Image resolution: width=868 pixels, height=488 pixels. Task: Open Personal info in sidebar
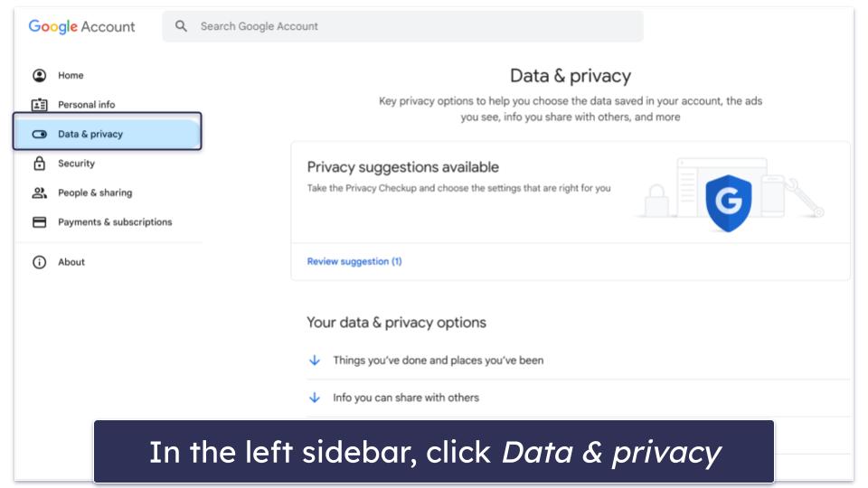coord(87,105)
